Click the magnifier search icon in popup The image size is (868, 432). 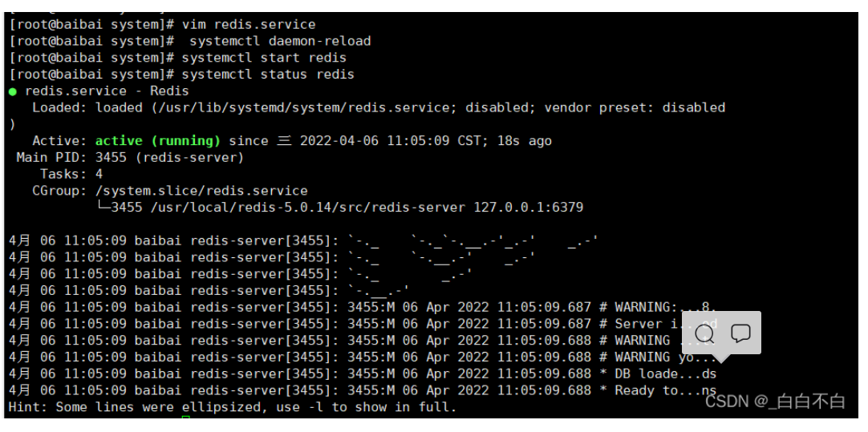pyautogui.click(x=705, y=333)
